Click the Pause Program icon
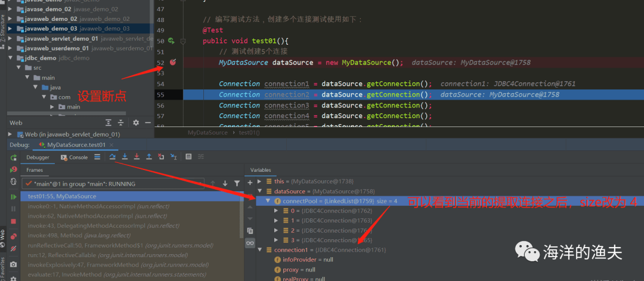The image size is (644, 281). pos(14,209)
